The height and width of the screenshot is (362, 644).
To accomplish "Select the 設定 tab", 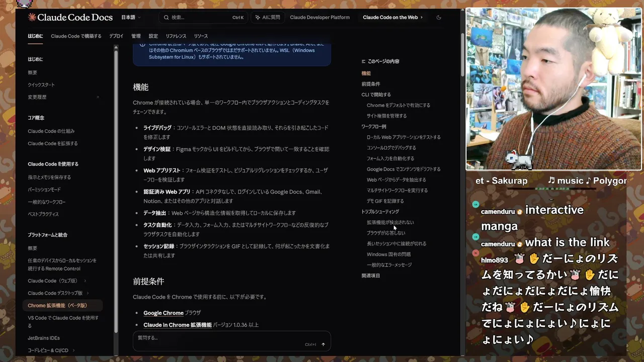I will point(153,36).
